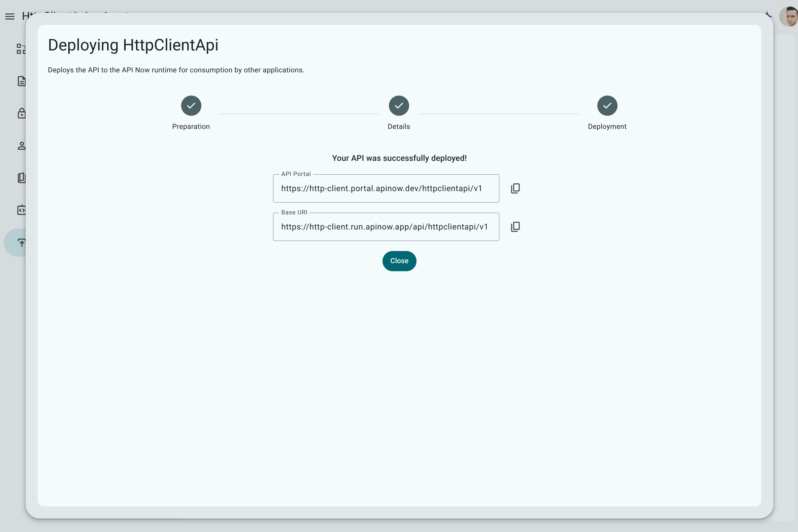798x532 pixels.
Task: Open the dashboard sidebar icon
Action: pos(21,49)
